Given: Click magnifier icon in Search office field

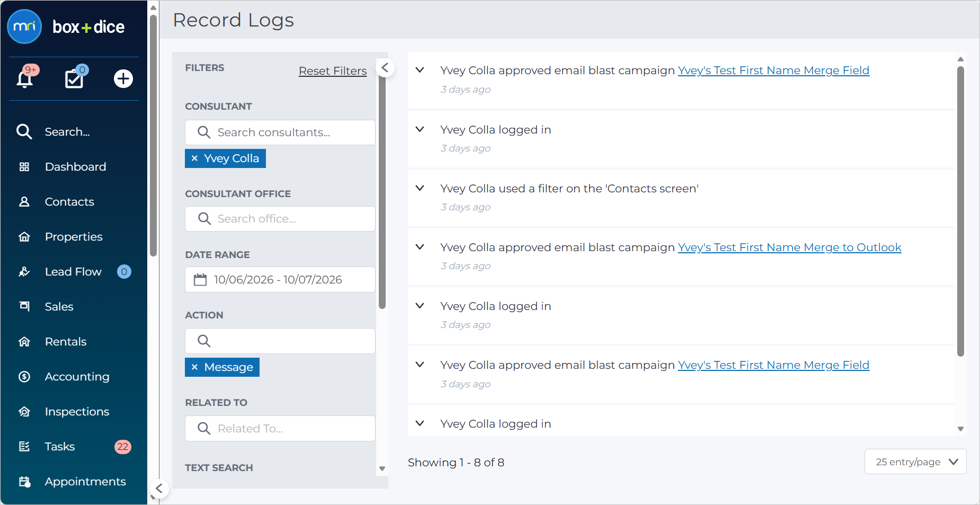Looking at the screenshot, I should click(x=204, y=219).
